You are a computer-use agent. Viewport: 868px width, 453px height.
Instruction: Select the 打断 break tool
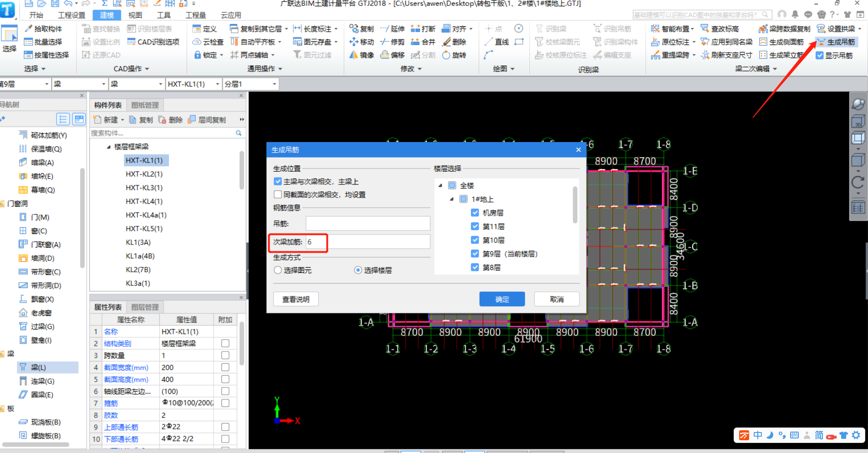pyautogui.click(x=423, y=29)
